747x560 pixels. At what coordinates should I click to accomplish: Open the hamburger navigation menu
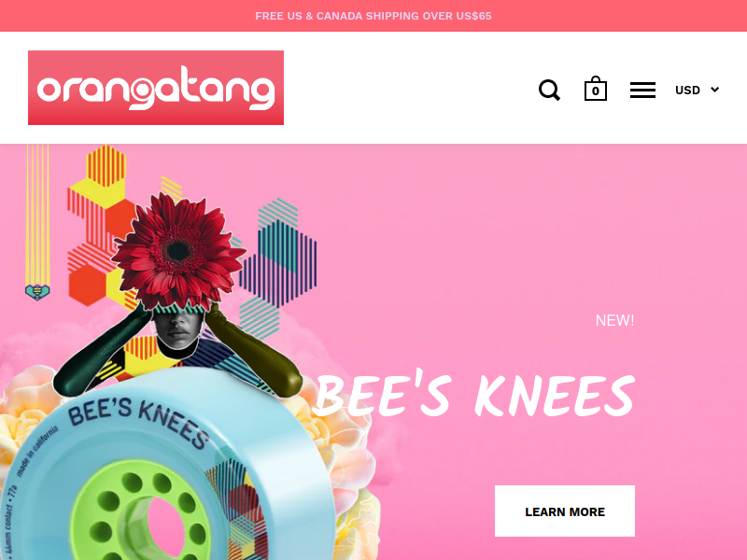642,90
